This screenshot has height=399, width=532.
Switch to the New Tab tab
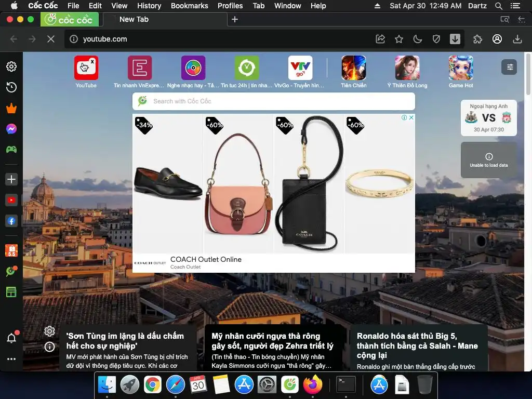(x=165, y=19)
